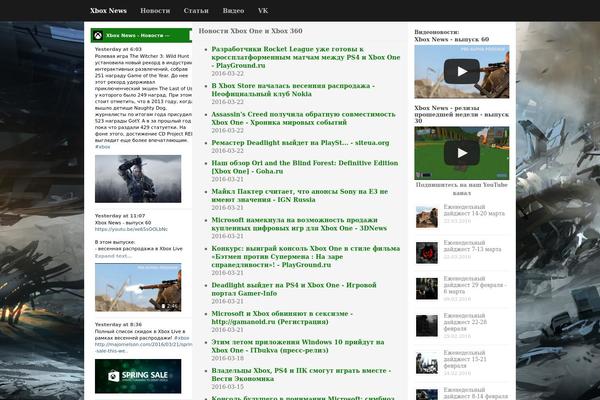Open Еженедельный дайджест 14-20 марта
This screenshot has width=600, height=400.
coord(474,210)
